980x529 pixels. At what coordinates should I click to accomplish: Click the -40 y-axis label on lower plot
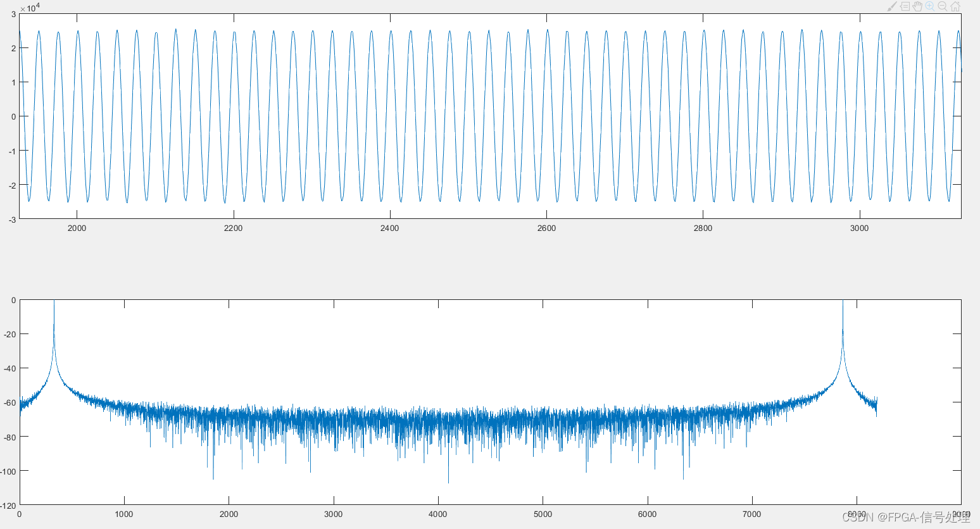tap(10, 368)
